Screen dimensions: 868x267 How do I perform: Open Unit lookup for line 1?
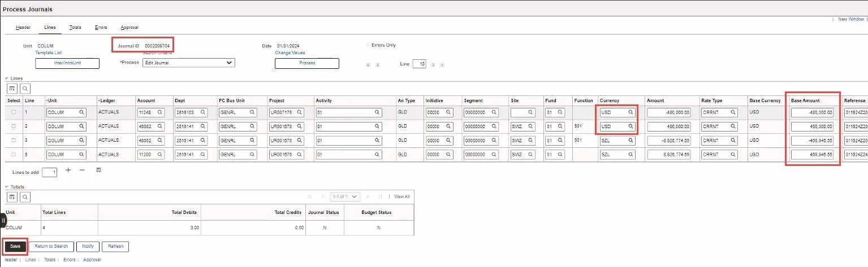82,112
